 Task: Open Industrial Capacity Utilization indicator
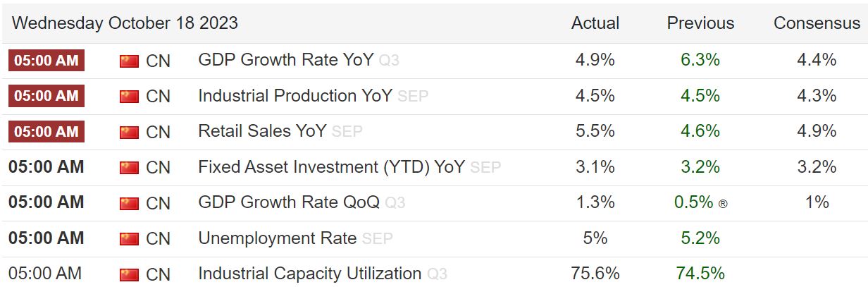point(310,273)
